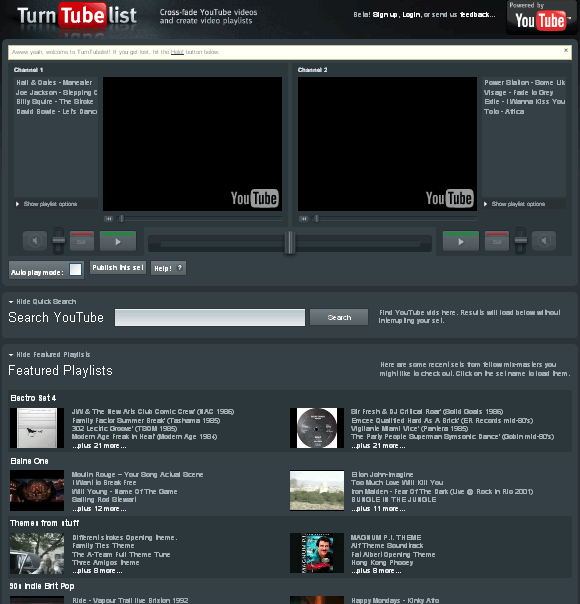Screen dimensions: 580x604
Task: Click the Search YouTube input field
Action: click(x=210, y=317)
